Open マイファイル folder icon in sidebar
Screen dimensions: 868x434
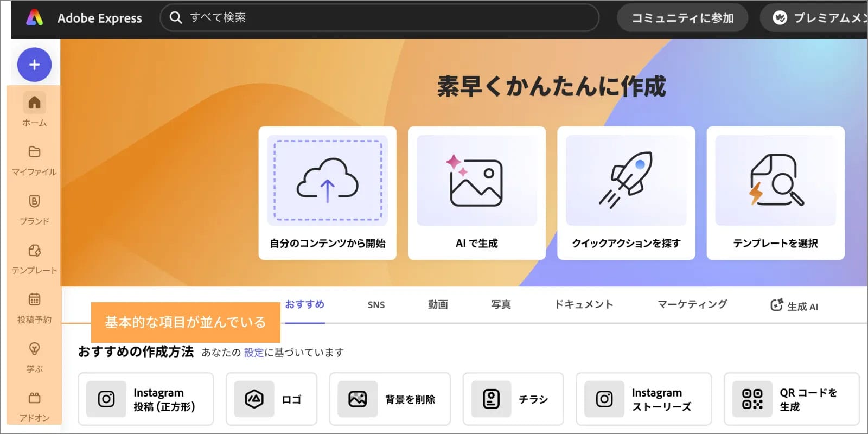(34, 152)
